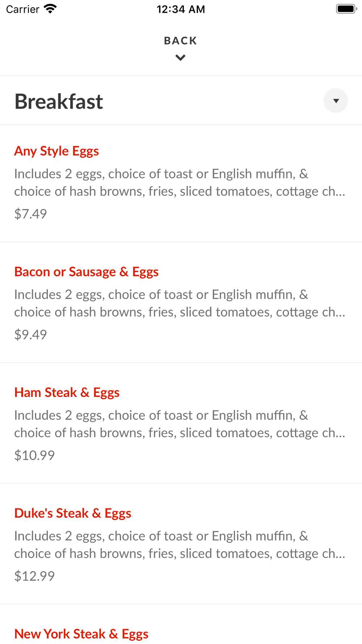
Task: Tap the $12.99 price
Action: click(34, 576)
